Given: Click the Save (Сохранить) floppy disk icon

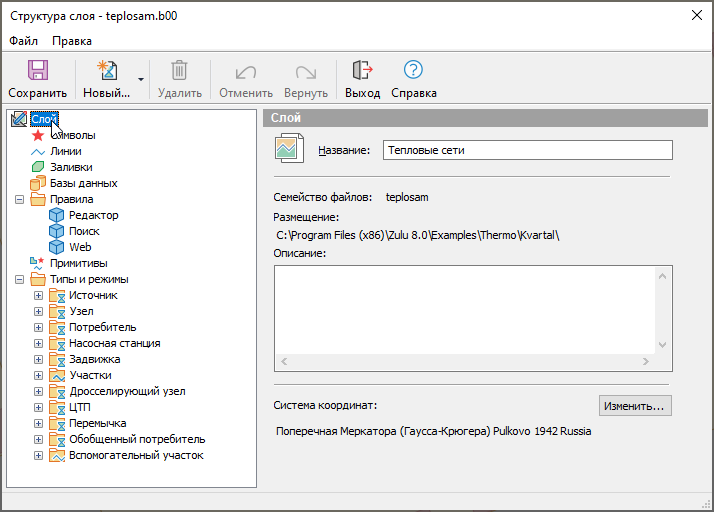Looking at the screenshot, I should [38, 71].
